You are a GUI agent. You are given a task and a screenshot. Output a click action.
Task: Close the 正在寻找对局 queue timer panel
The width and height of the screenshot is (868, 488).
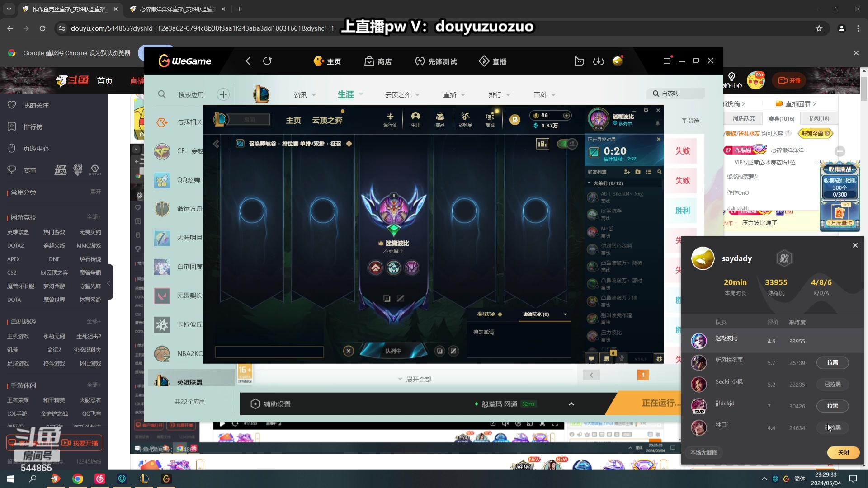pyautogui.click(x=659, y=139)
